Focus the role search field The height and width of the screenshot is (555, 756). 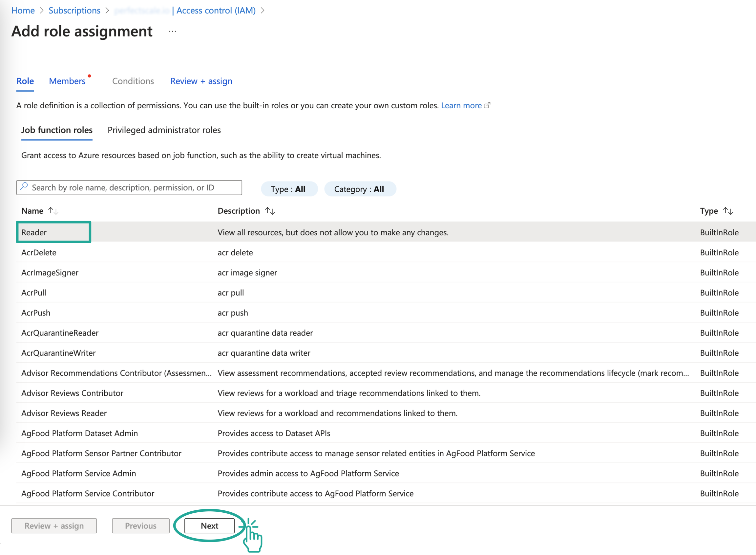(134, 187)
